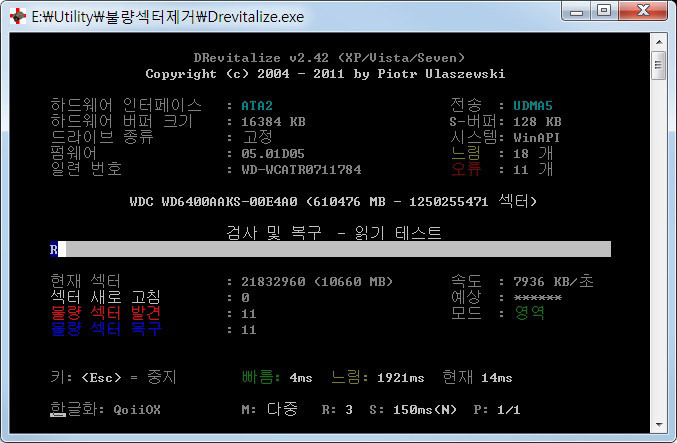677x443 pixels.
Task: Click the copyright line by Piotr Ulaszewski
Action: tap(325, 74)
